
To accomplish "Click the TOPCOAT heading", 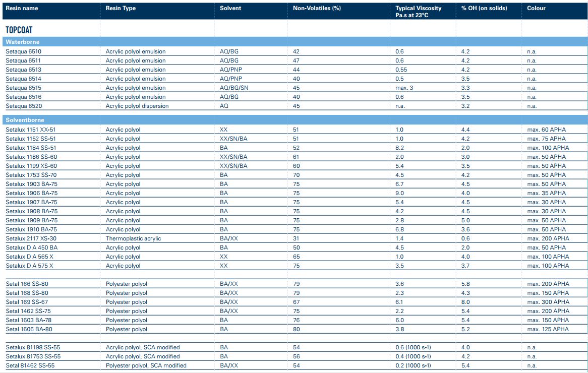I will pos(19,30).
